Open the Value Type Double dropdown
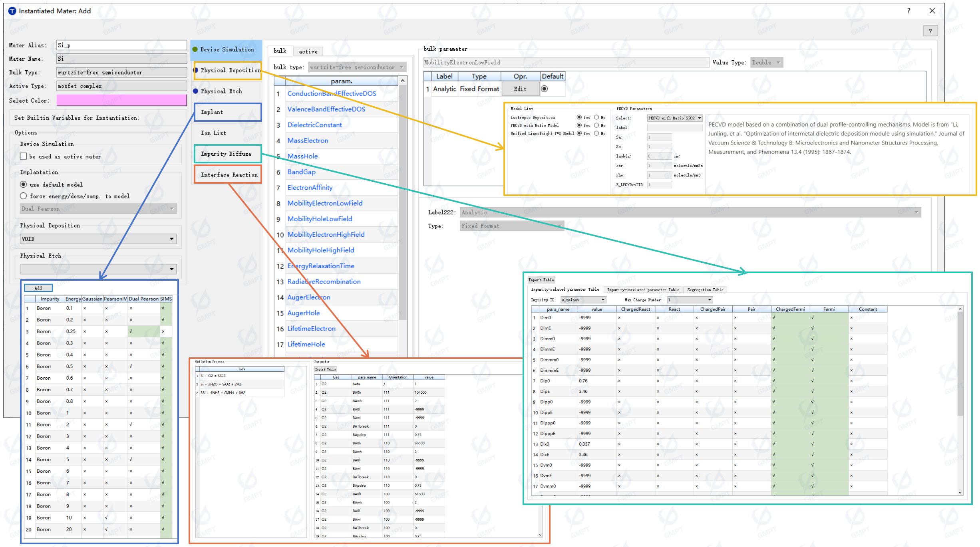Image resolution: width=980 pixels, height=547 pixels. click(766, 62)
